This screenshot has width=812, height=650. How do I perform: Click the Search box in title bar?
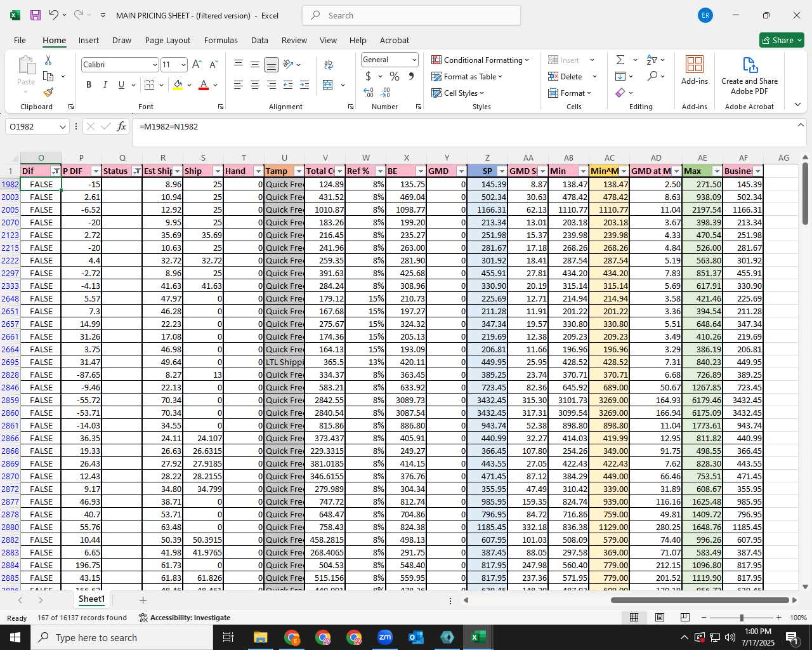click(411, 15)
